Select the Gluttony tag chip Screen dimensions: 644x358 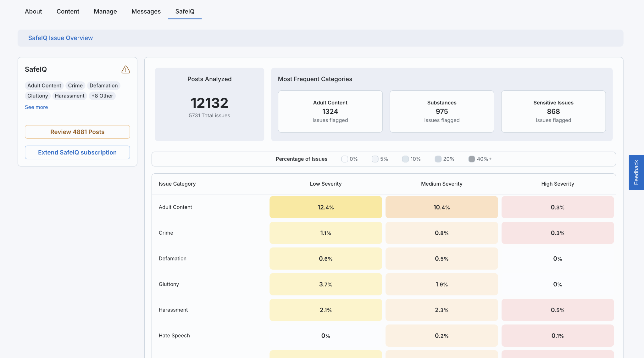point(38,96)
